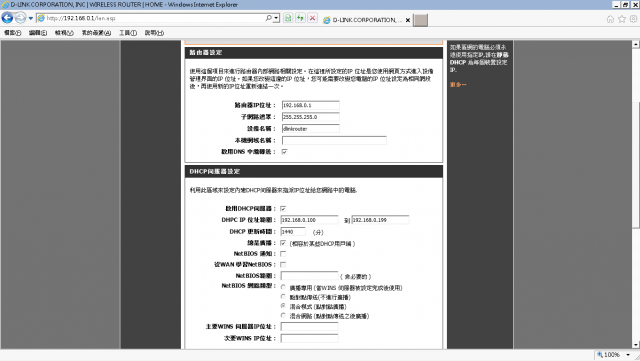Toggle the Enable DHCP Server checkbox

[x=283, y=209]
